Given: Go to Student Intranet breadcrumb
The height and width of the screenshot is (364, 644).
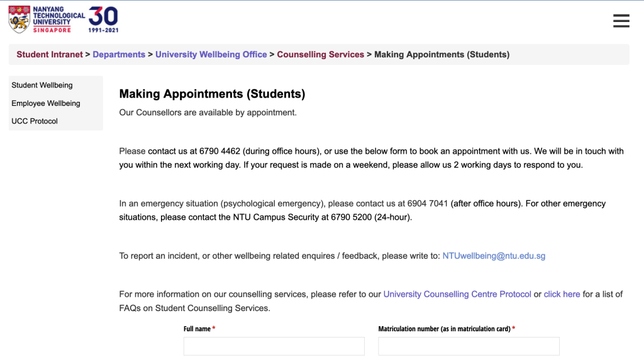Looking at the screenshot, I should pos(50,55).
